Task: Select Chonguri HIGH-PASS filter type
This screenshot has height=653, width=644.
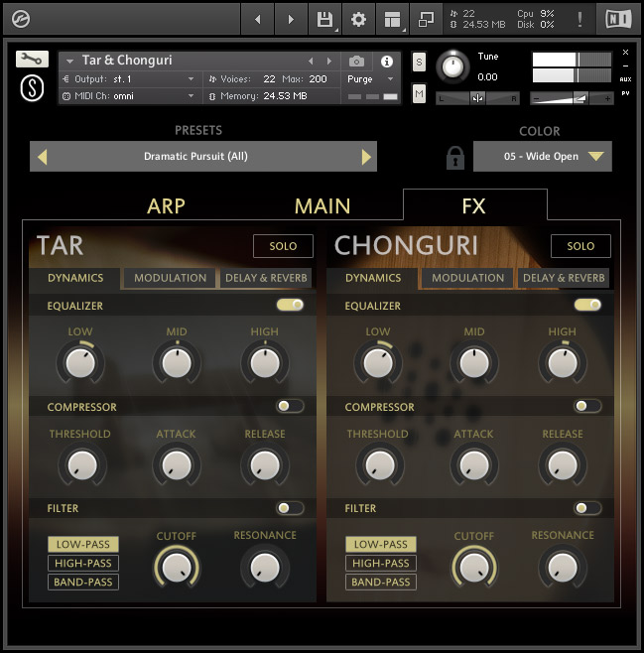Action: tap(381, 563)
